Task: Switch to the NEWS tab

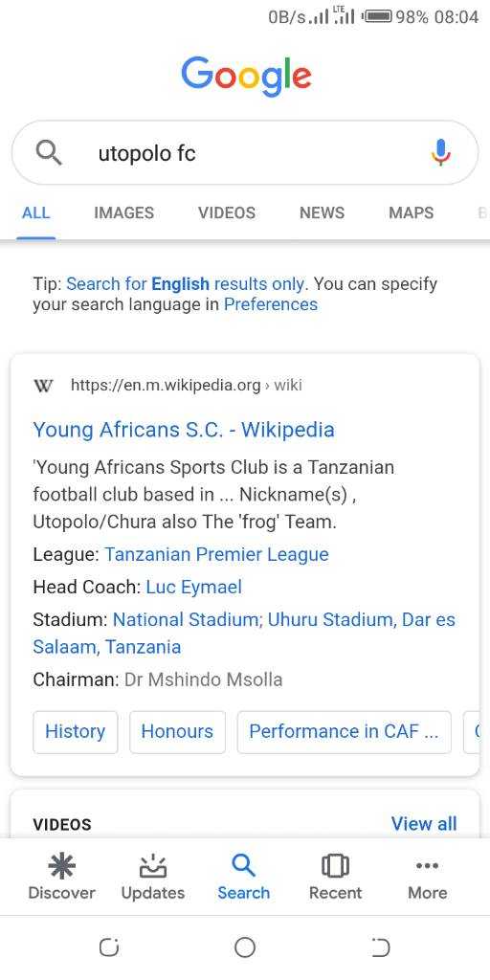Action: (322, 212)
